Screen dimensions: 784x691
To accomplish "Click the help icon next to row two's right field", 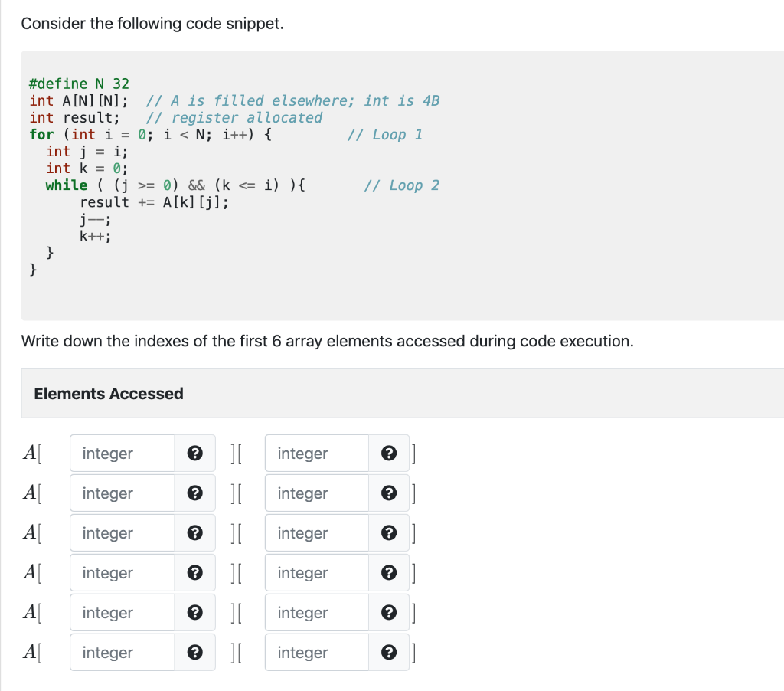I will pyautogui.click(x=389, y=493).
